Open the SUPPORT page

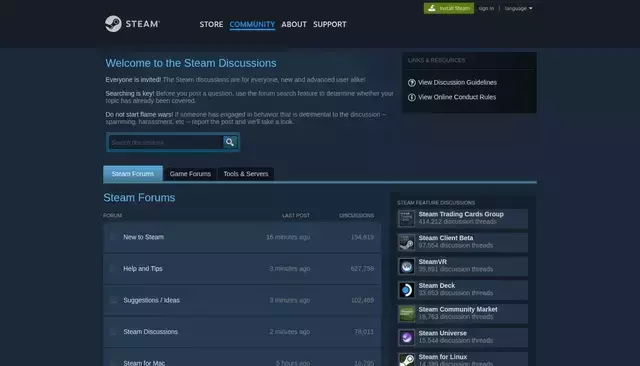(329, 24)
